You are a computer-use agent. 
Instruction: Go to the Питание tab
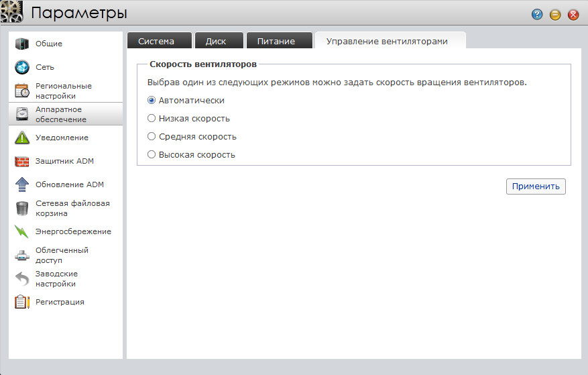tap(276, 41)
